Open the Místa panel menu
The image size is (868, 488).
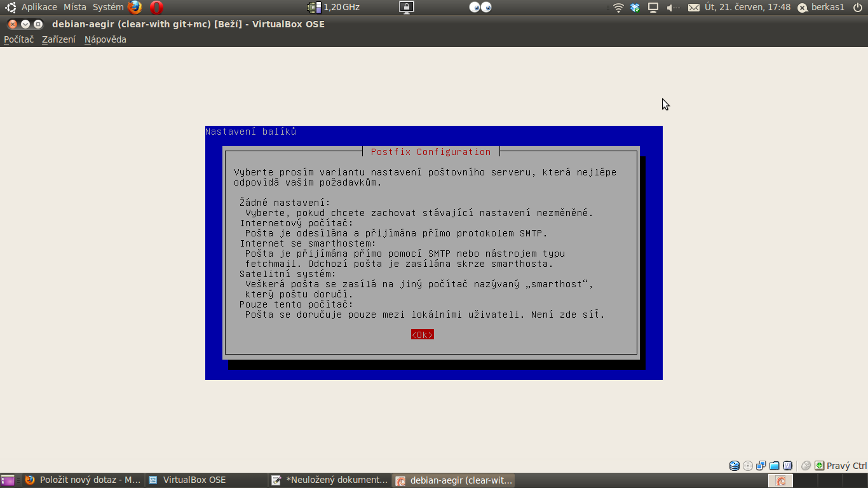pos(75,7)
